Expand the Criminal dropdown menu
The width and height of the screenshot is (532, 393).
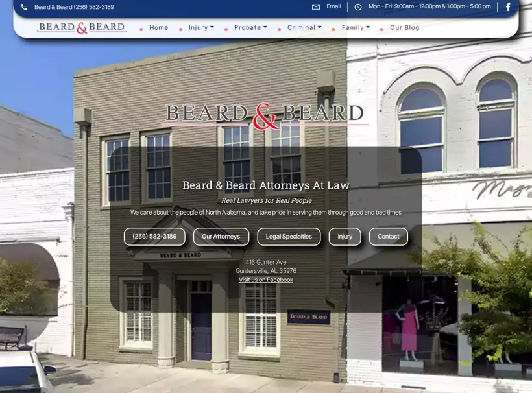(304, 27)
